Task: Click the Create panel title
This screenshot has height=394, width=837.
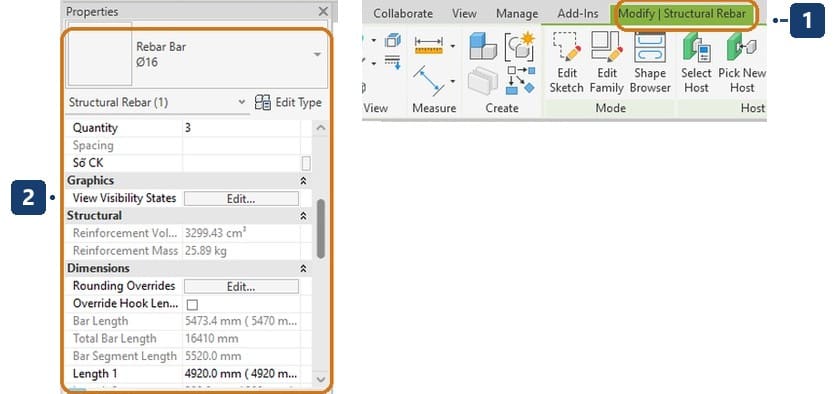Action: [x=502, y=108]
